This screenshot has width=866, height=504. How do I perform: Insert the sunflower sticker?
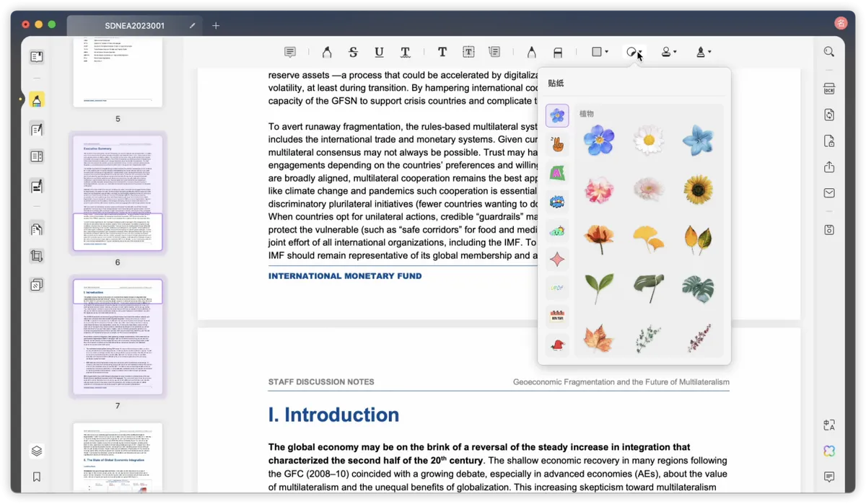pos(698,190)
